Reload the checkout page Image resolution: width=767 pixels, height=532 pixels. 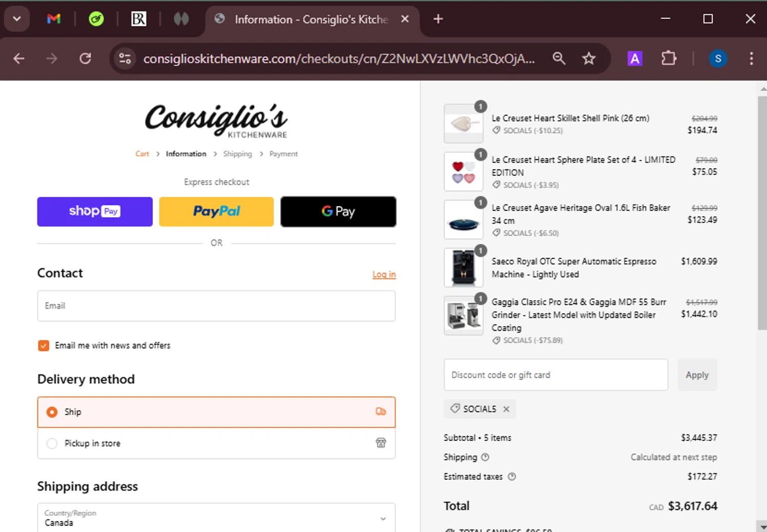tap(85, 59)
